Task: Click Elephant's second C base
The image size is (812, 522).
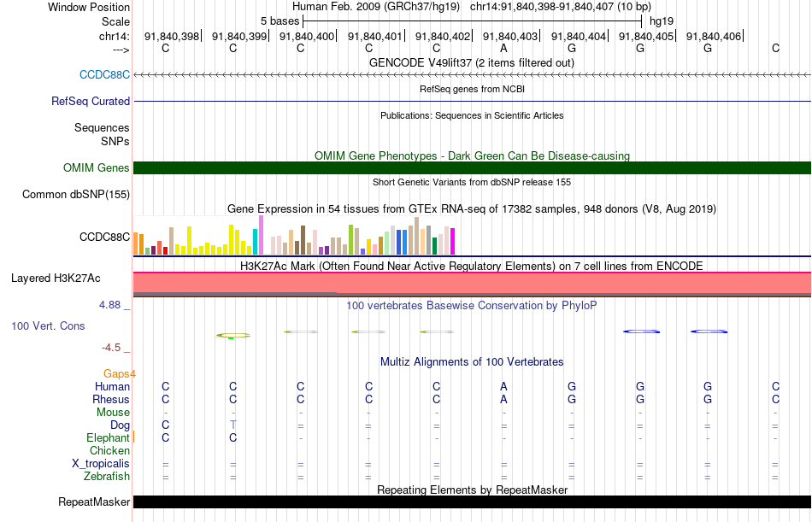Action: tap(233, 438)
